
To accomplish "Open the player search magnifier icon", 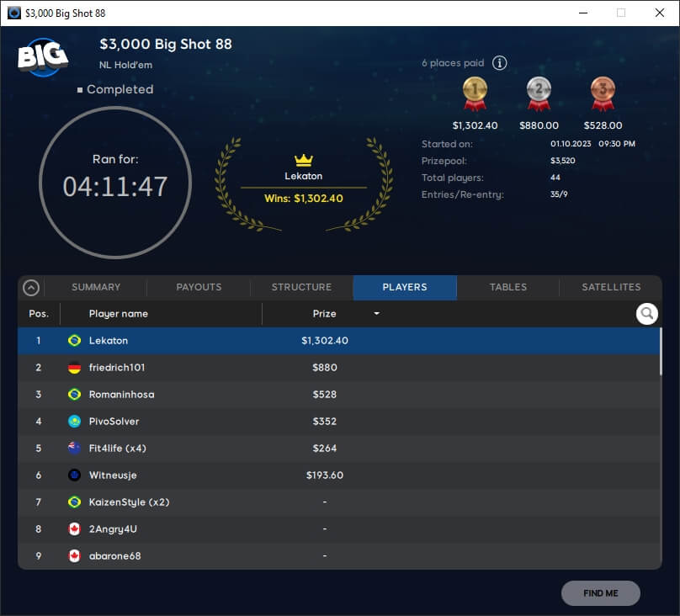I will [x=646, y=313].
